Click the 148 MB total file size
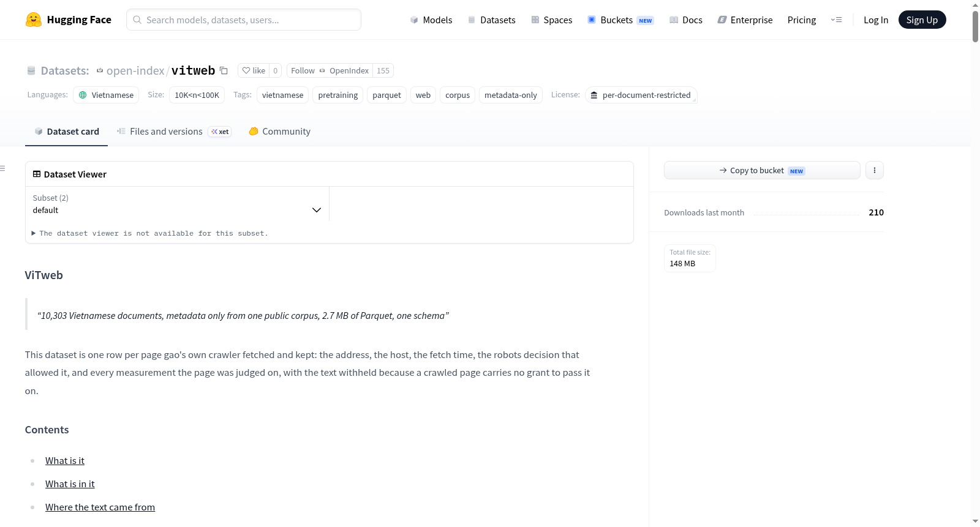 pos(682,264)
